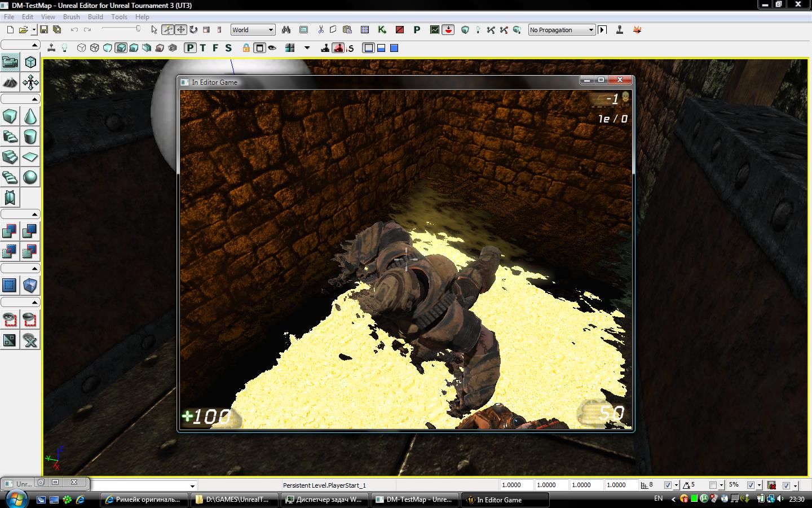This screenshot has height=508, width=812.
Task: Click the Play level joystick icon
Action: 619,30
